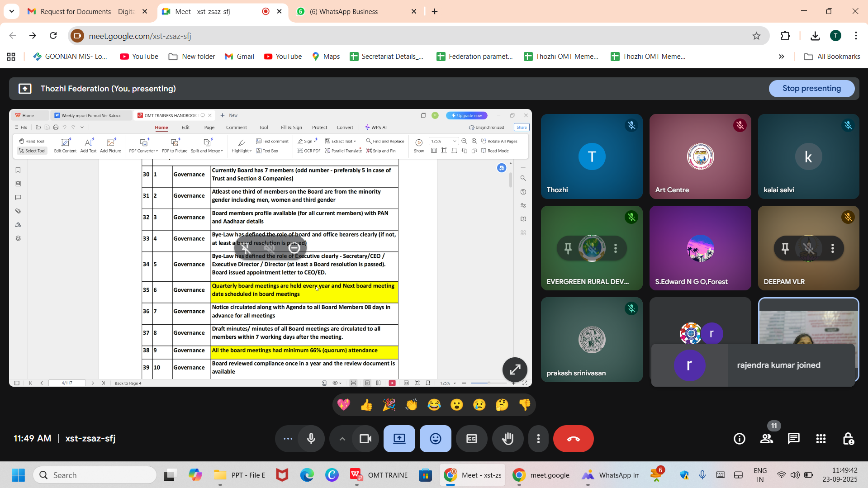Open WhatsApp taskbar app
Screen dimensions: 868x488
[x=610, y=475]
